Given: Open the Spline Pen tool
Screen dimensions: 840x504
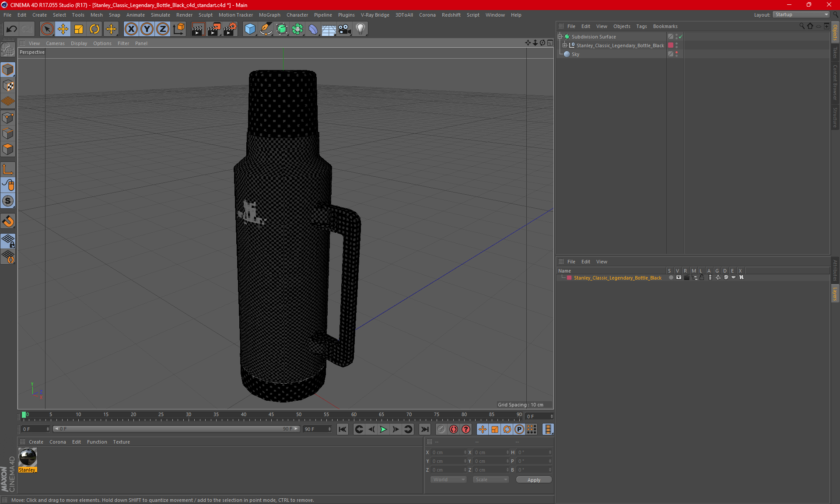Looking at the screenshot, I should coord(266,29).
